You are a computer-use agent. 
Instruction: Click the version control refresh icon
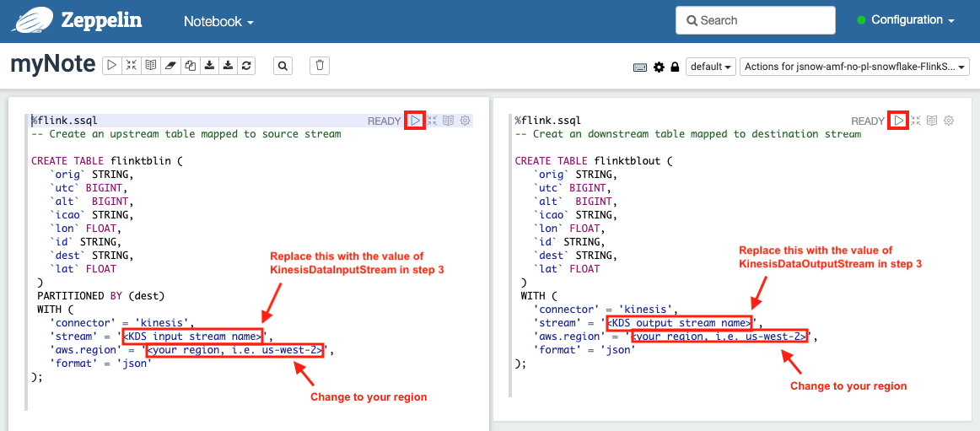246,66
